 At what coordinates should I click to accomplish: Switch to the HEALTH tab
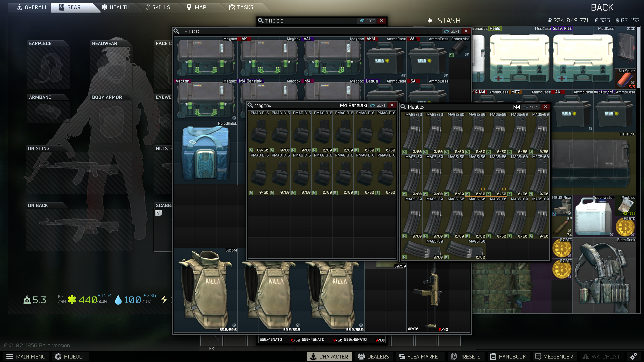click(x=115, y=7)
